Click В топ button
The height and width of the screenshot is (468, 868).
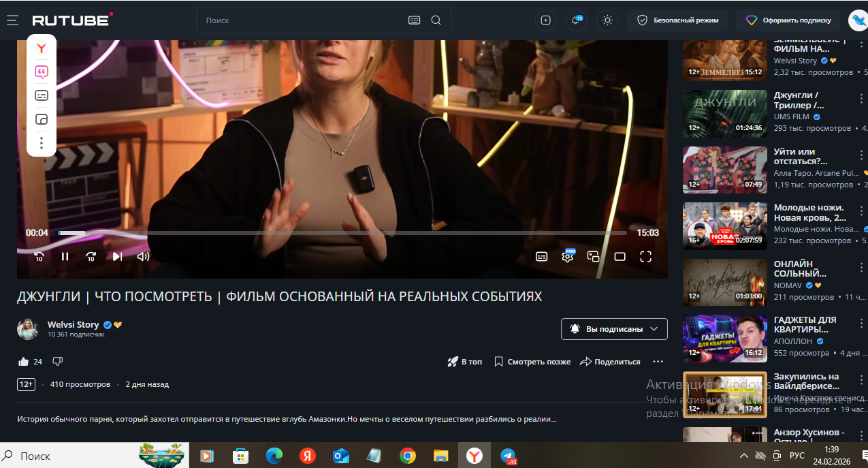point(464,362)
